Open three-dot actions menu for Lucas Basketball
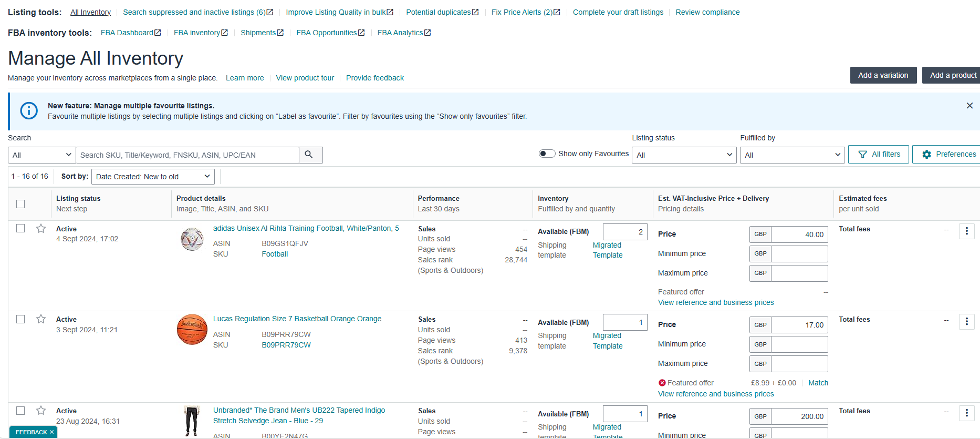Viewport: 980px width, 439px height. coord(966,322)
